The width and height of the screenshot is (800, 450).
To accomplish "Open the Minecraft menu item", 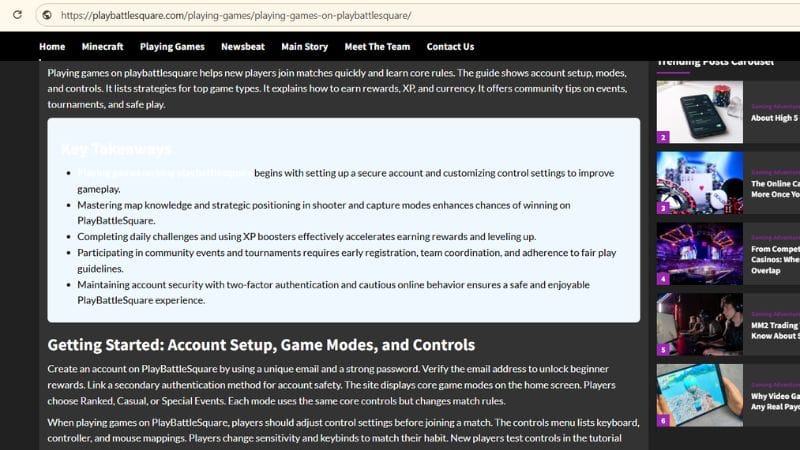I will [103, 46].
